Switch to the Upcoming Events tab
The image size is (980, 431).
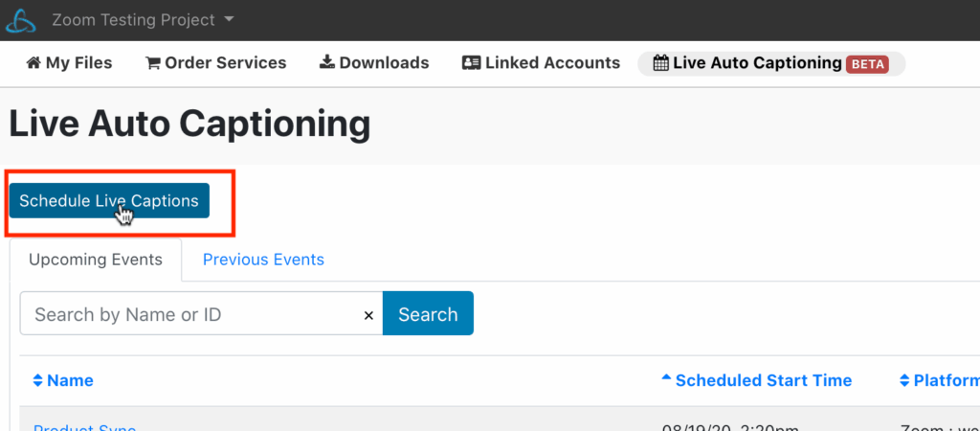click(96, 260)
